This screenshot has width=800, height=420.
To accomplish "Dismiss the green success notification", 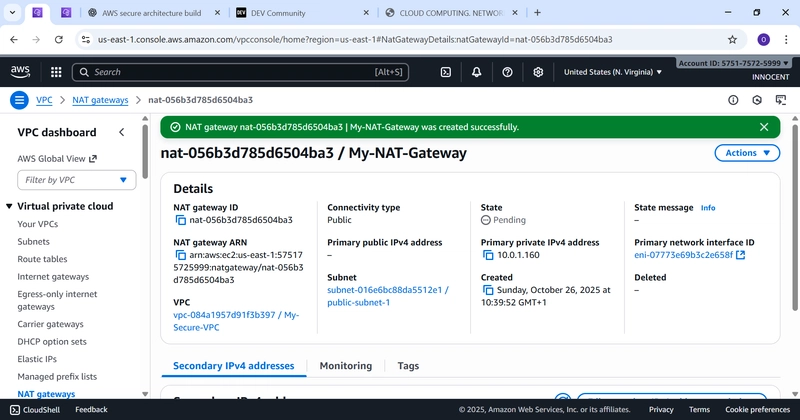I will [x=764, y=127].
